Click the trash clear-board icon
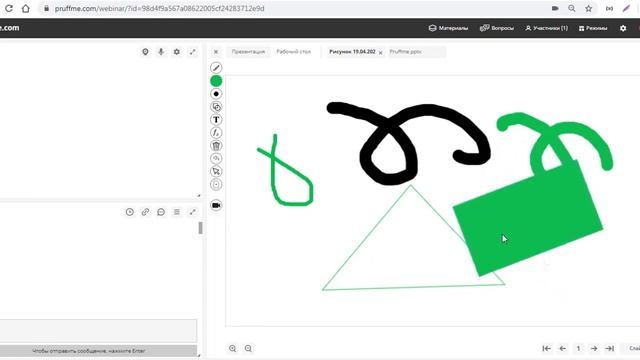Screen dimensions: 640x360 (x=216, y=146)
